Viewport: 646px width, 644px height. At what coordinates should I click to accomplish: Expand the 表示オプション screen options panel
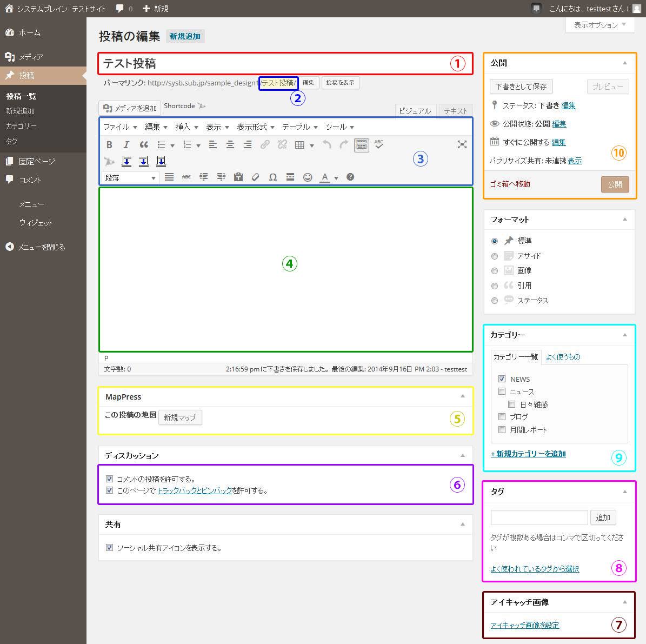(x=600, y=25)
